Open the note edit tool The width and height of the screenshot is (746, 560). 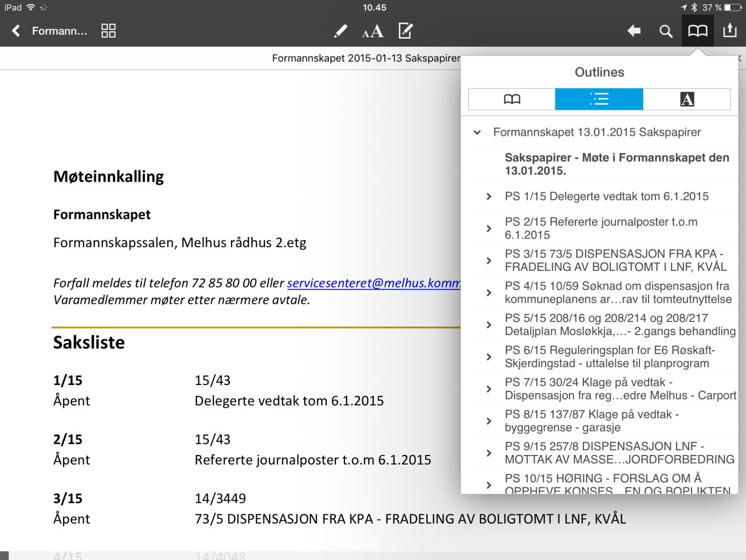click(405, 31)
